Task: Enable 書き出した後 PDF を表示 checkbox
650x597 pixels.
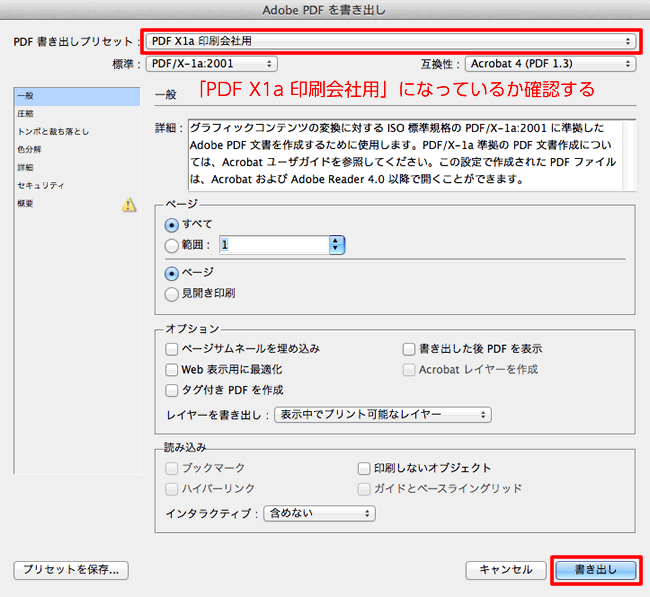Action: pyautogui.click(x=409, y=349)
